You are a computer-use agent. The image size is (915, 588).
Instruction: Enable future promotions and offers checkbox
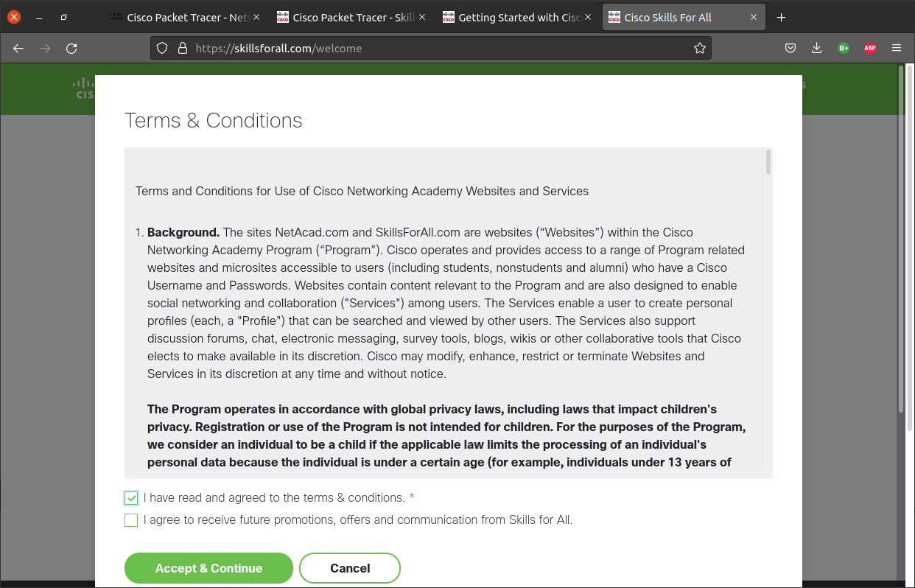click(x=131, y=520)
